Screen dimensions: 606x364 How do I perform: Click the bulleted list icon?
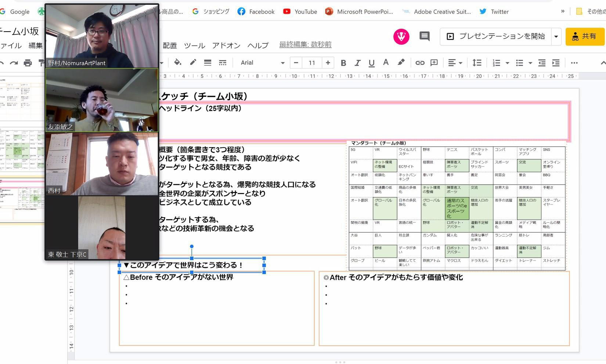tap(519, 63)
